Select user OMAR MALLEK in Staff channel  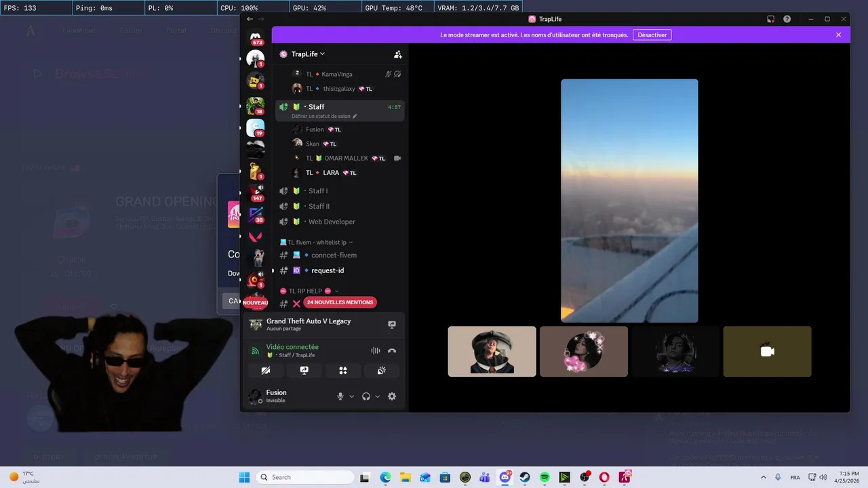coord(347,158)
